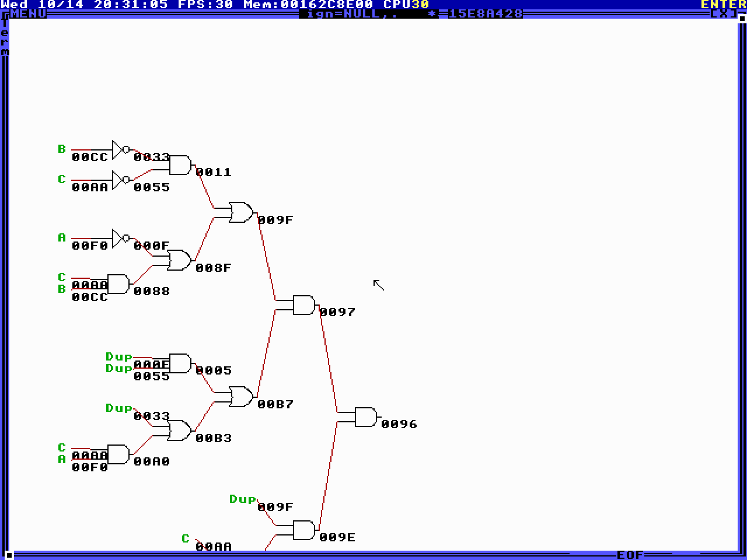Click the value 00A0
This screenshot has height=560, width=747.
coord(152,461)
